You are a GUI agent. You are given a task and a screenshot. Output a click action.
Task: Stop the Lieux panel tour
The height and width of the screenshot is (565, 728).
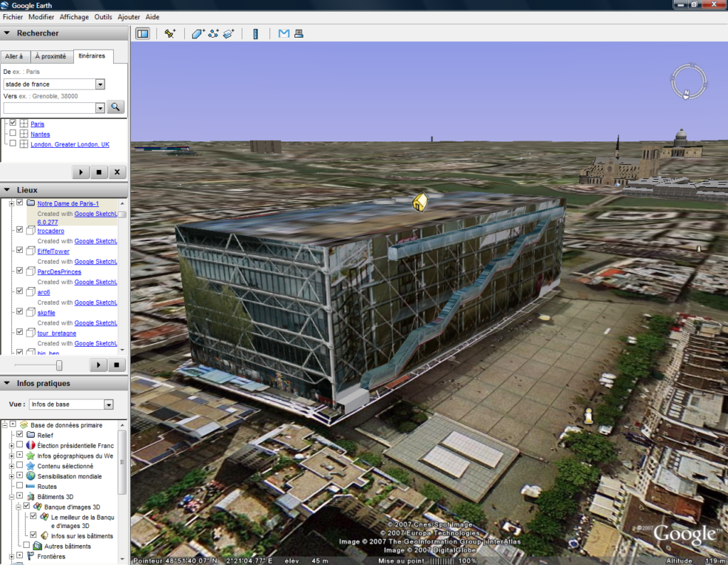click(x=117, y=365)
